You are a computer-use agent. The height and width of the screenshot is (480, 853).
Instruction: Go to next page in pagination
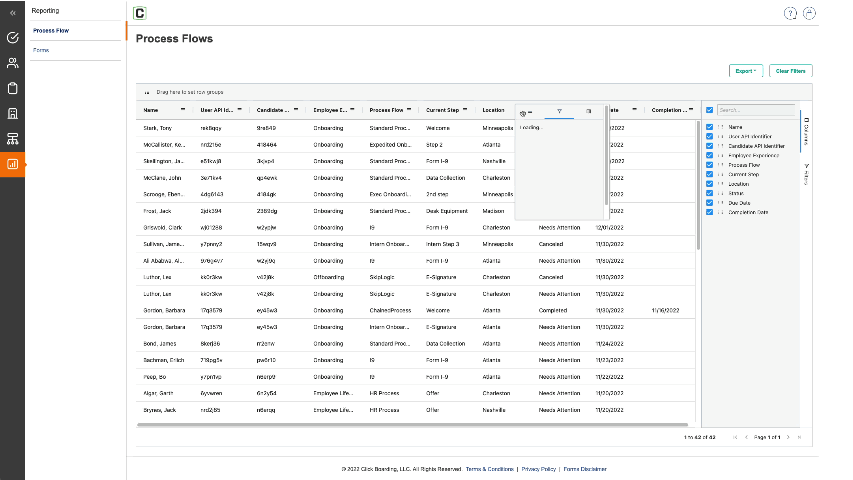click(x=788, y=437)
